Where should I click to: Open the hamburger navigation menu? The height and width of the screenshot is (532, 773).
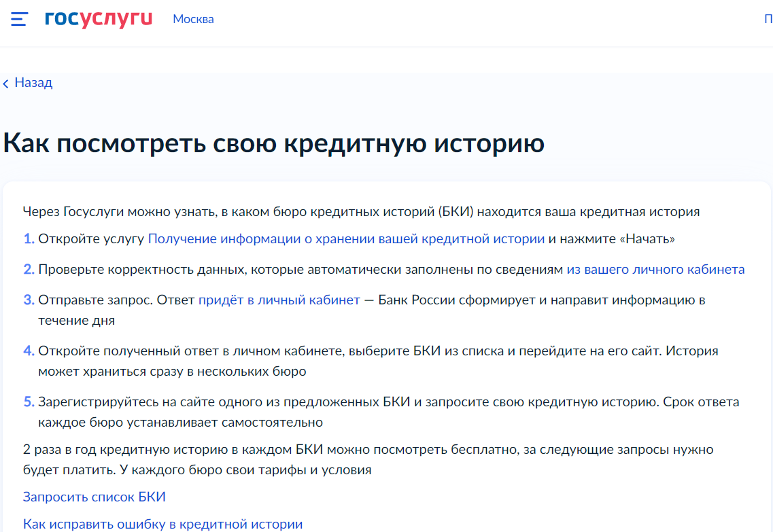tap(19, 19)
